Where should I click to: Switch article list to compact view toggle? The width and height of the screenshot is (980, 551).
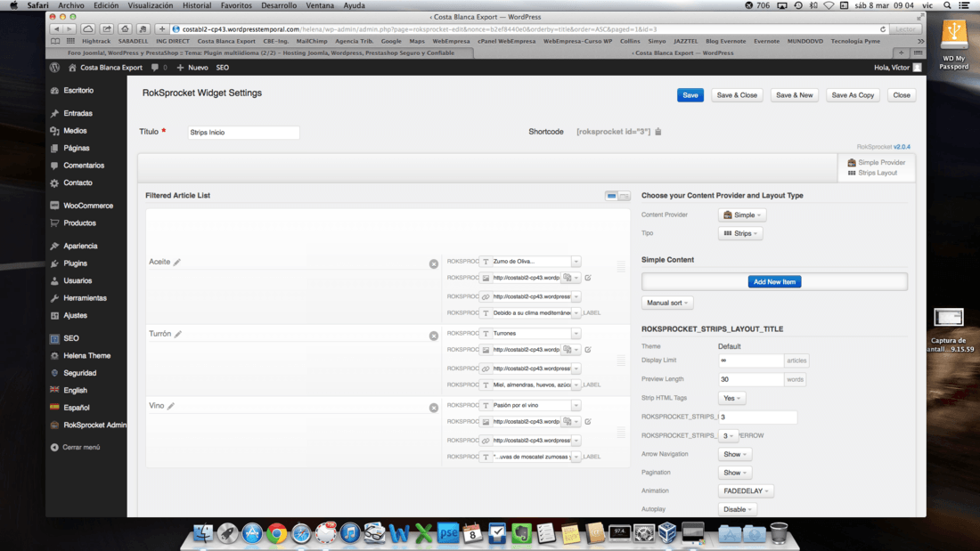[611, 196]
